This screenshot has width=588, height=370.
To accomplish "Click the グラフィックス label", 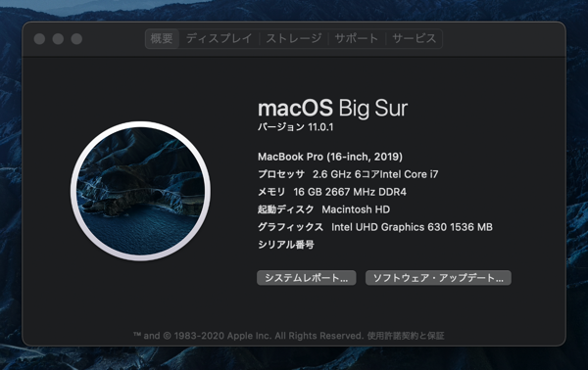I will coord(291,227).
